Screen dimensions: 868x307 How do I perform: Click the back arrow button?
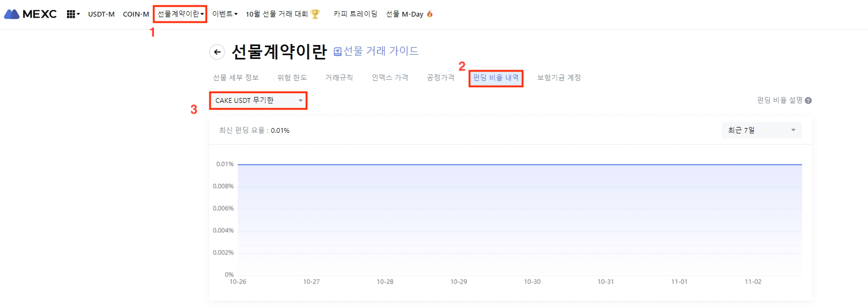click(x=217, y=52)
